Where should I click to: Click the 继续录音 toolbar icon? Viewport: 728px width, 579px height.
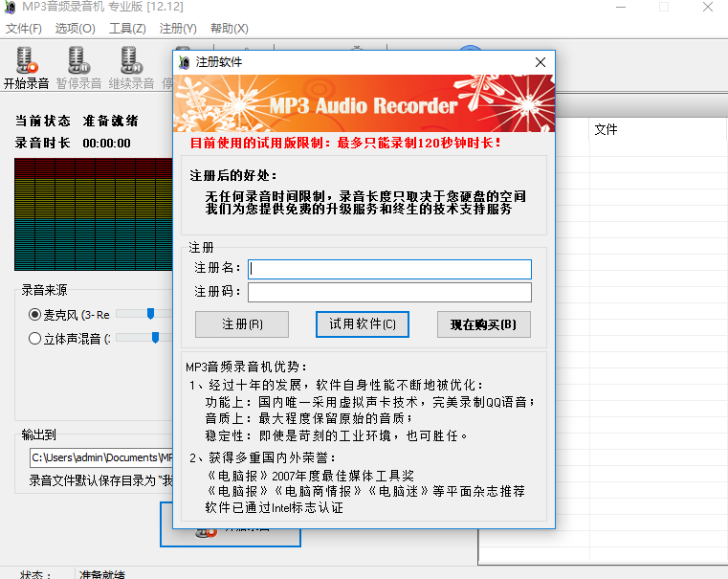131,61
